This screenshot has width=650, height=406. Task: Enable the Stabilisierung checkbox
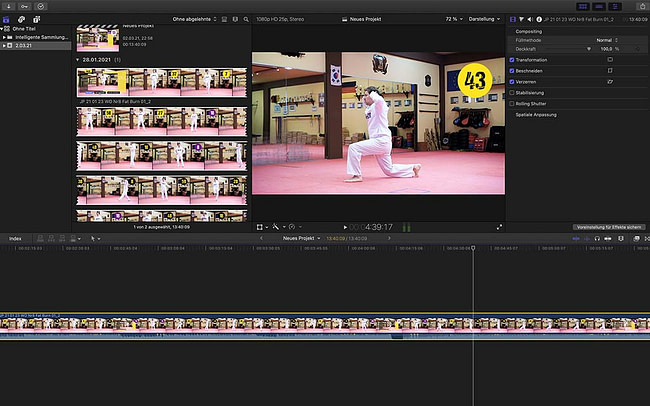click(x=512, y=93)
